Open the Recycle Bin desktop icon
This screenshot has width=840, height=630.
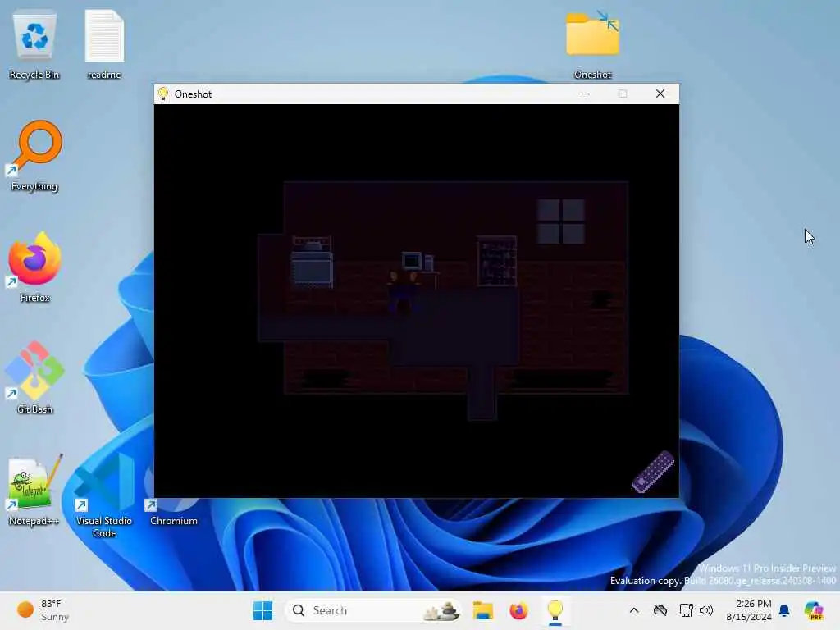click(34, 46)
